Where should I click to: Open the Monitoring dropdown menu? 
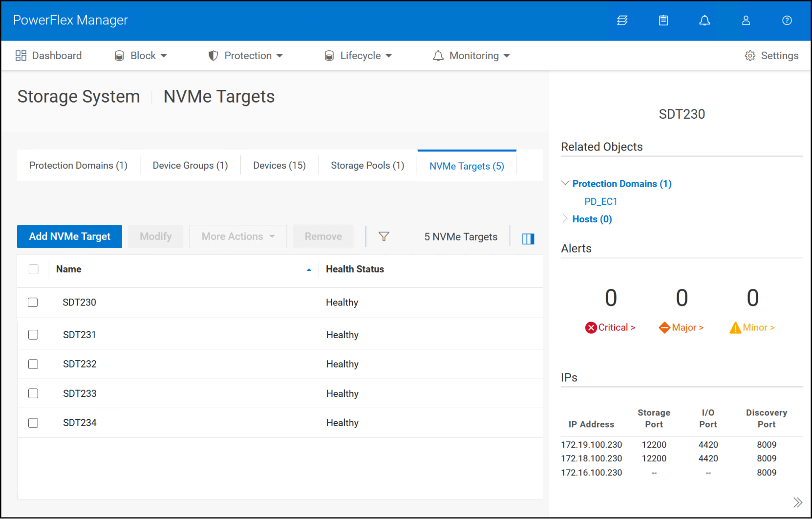point(471,56)
